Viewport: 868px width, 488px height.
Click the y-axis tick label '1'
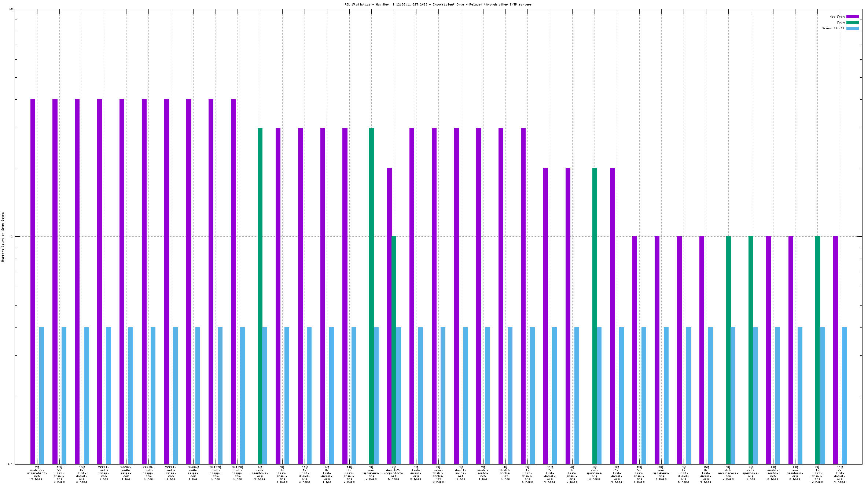pyautogui.click(x=11, y=236)
